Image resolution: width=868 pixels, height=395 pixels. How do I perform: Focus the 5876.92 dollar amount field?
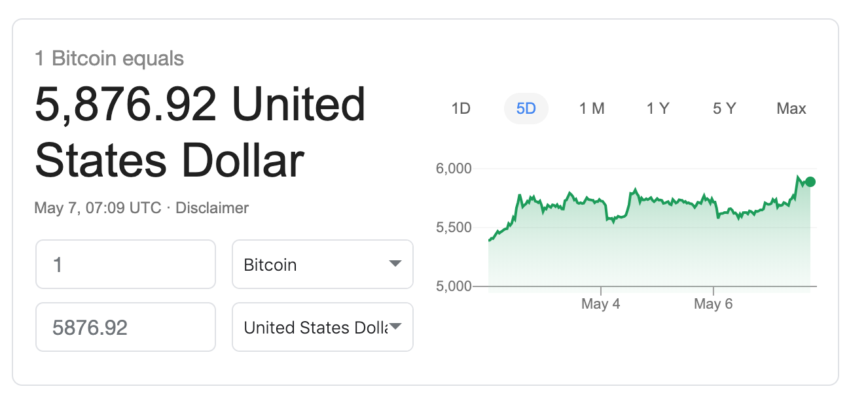click(126, 327)
